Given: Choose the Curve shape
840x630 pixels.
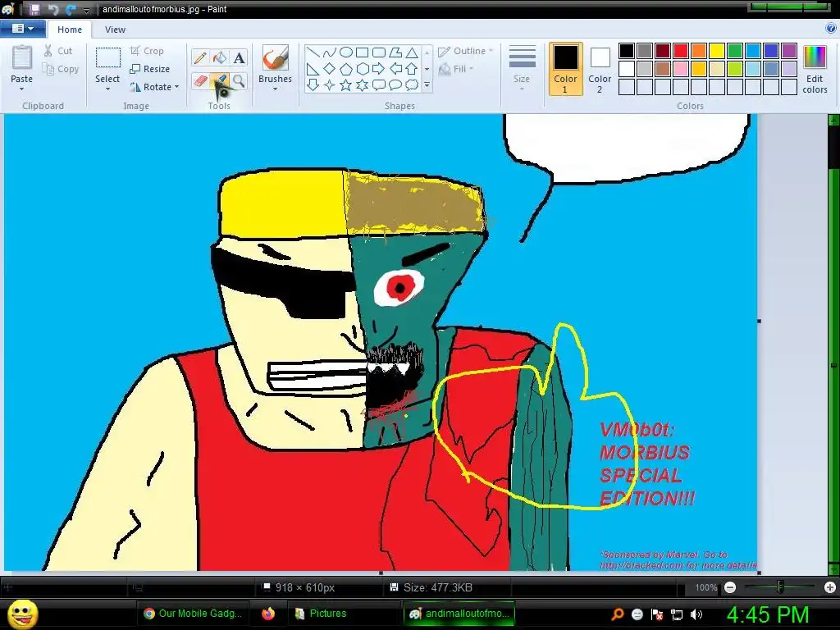Looking at the screenshot, I should tap(330, 52).
